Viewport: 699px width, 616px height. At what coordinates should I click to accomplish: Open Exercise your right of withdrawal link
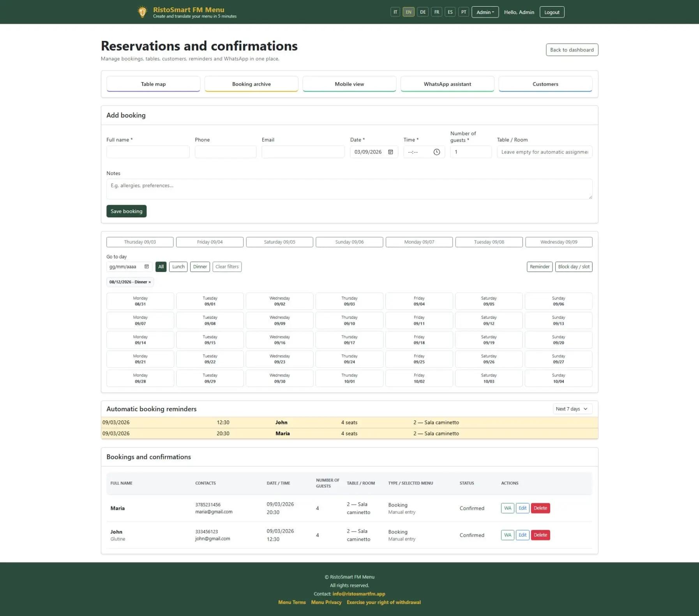click(x=384, y=602)
